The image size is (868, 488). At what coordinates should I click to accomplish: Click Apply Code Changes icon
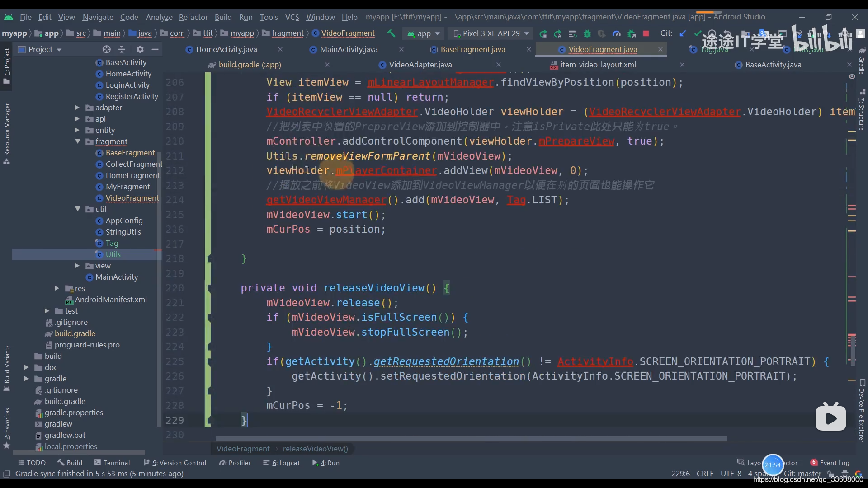[x=557, y=33]
